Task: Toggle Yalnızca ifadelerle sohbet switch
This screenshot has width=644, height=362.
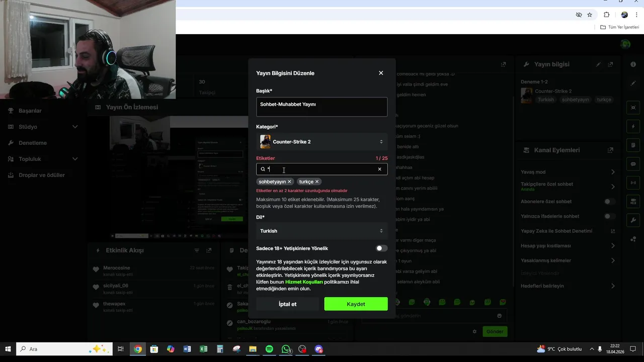Action: click(609, 216)
